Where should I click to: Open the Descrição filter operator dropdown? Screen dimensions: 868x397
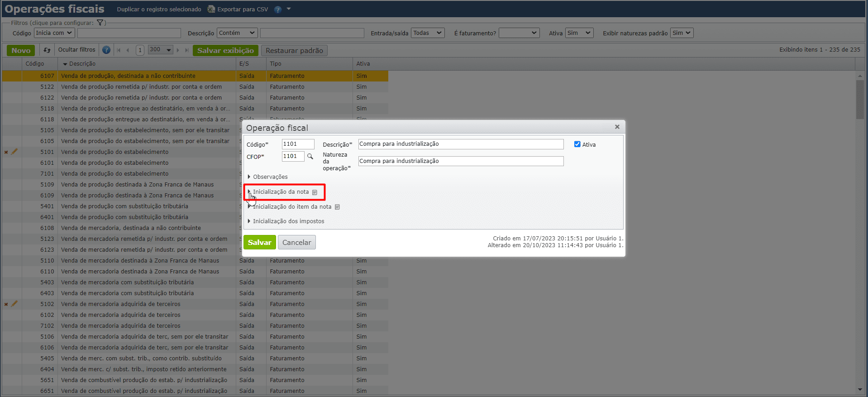click(x=237, y=33)
